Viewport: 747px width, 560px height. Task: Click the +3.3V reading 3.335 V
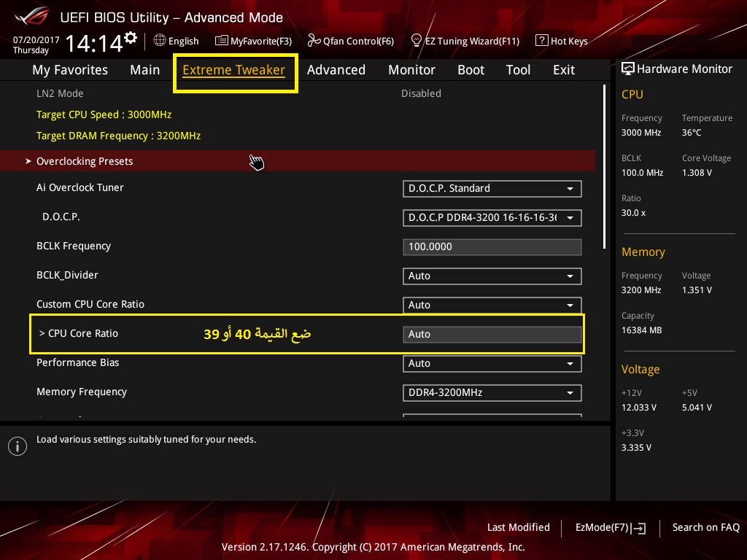[636, 447]
